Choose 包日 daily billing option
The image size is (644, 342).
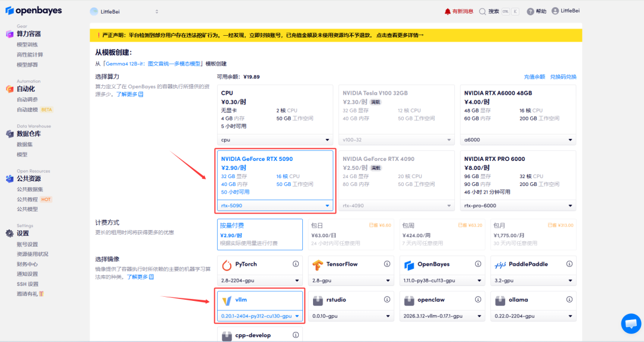coord(351,234)
